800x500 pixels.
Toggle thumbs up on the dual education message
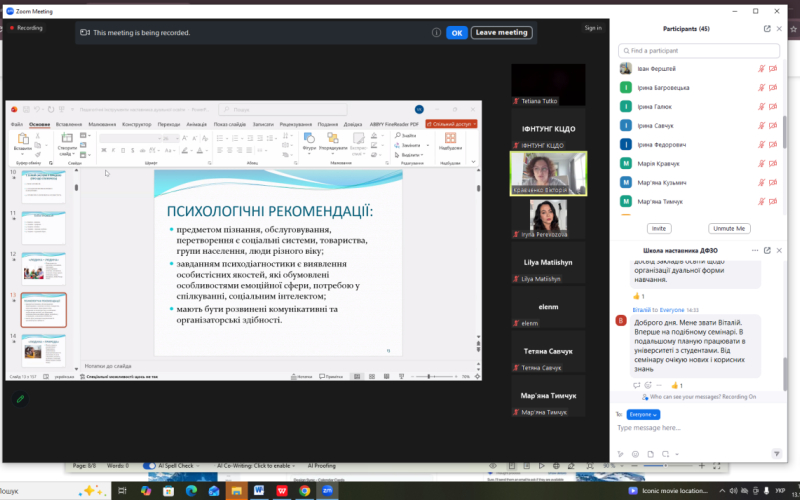639,296
